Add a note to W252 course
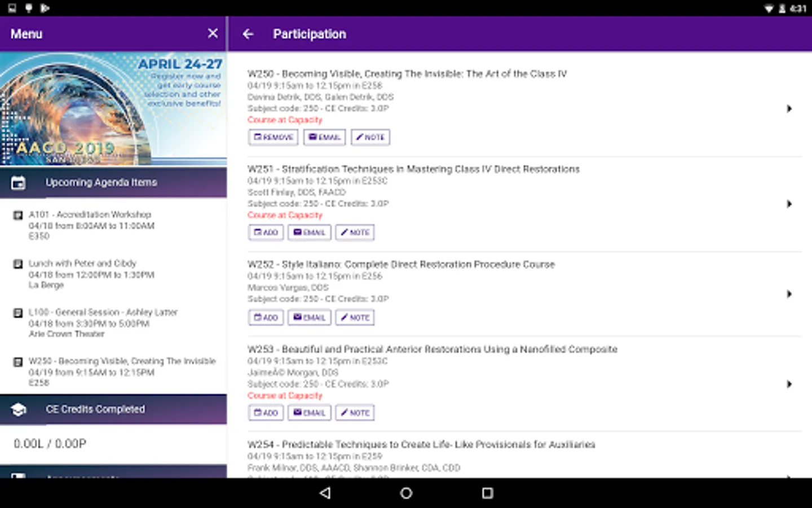The image size is (812, 508). coord(355,317)
